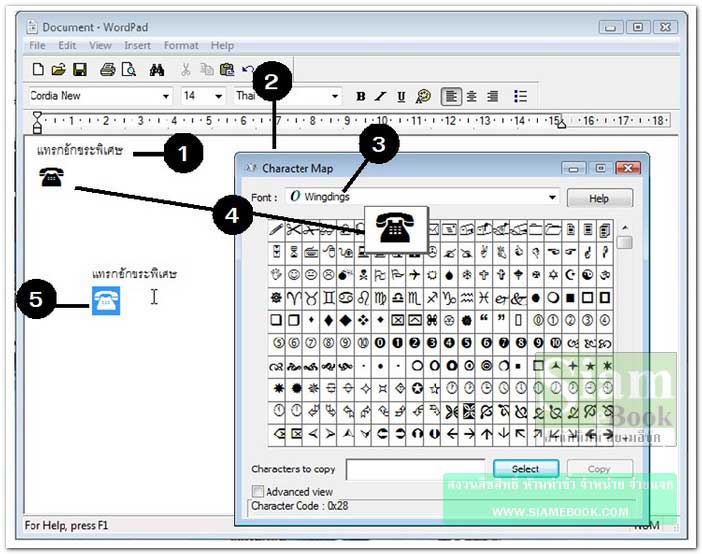Close the Character Map window
Viewport: 702px width, 554px height.
coord(628,168)
